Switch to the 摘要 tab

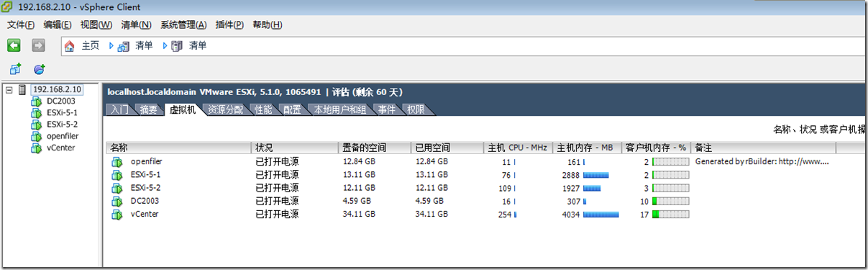point(149,110)
